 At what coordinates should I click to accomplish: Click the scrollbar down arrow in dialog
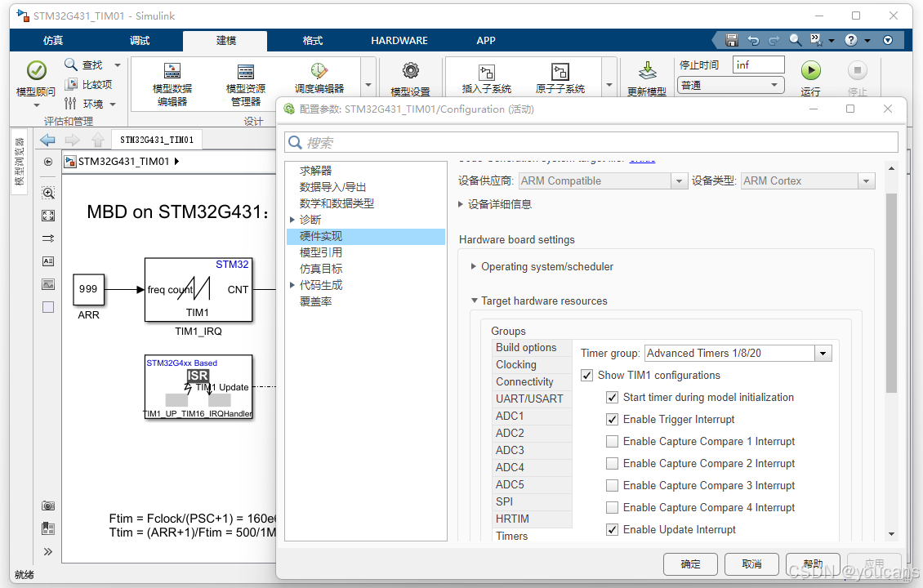891,534
